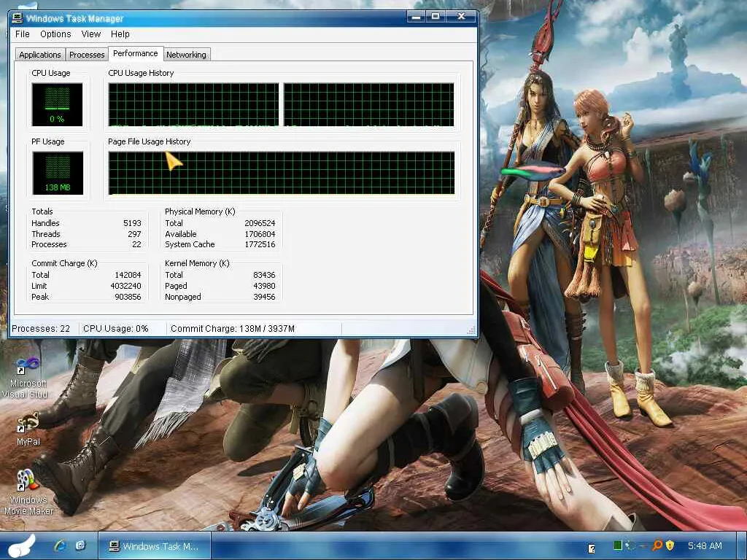Open the File menu

pyautogui.click(x=23, y=34)
